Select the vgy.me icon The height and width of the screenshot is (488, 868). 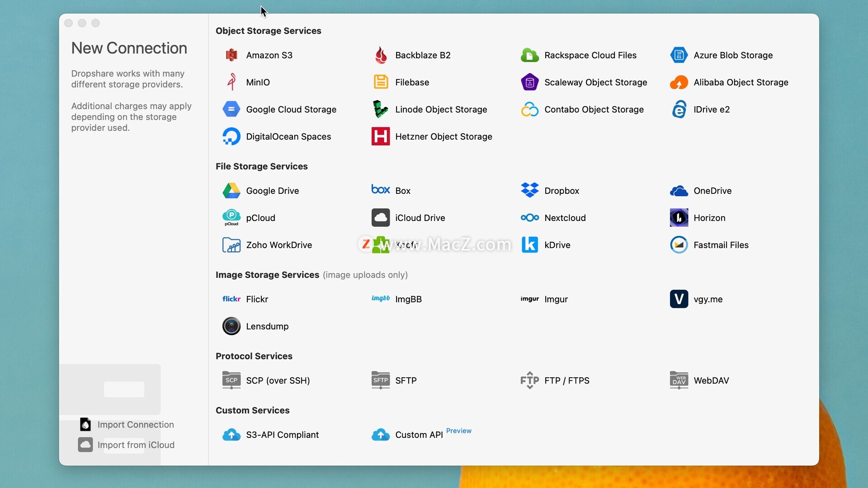[x=679, y=299]
